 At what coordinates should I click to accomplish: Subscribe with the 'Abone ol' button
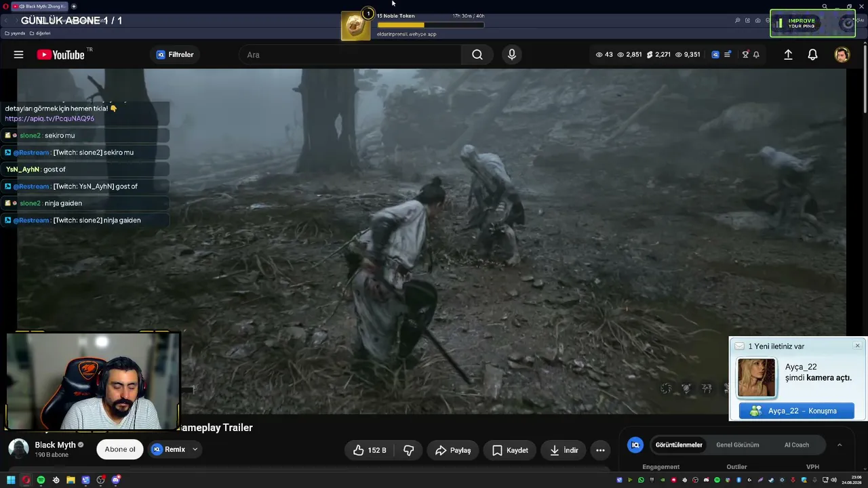(x=120, y=449)
